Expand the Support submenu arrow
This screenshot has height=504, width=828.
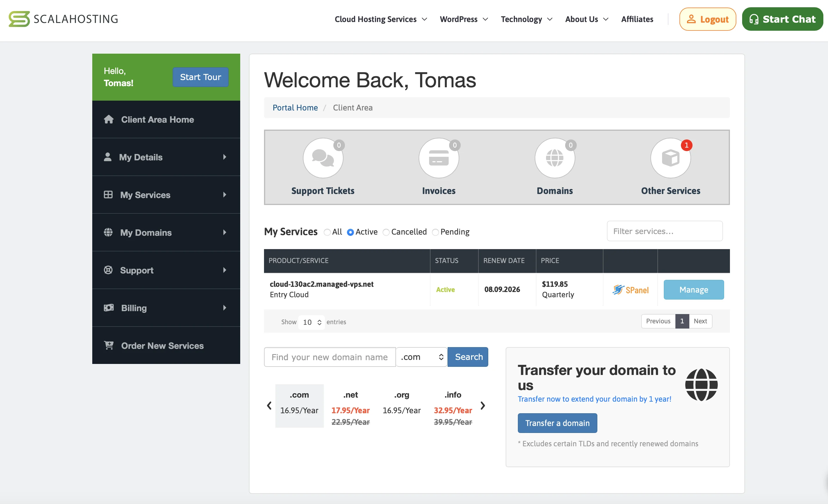click(x=225, y=270)
